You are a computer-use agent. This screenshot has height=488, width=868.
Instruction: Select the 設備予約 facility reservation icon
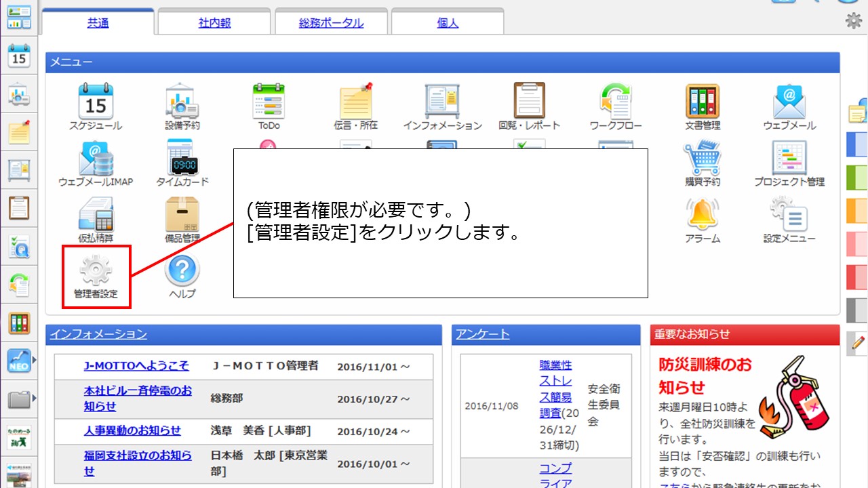tap(182, 102)
